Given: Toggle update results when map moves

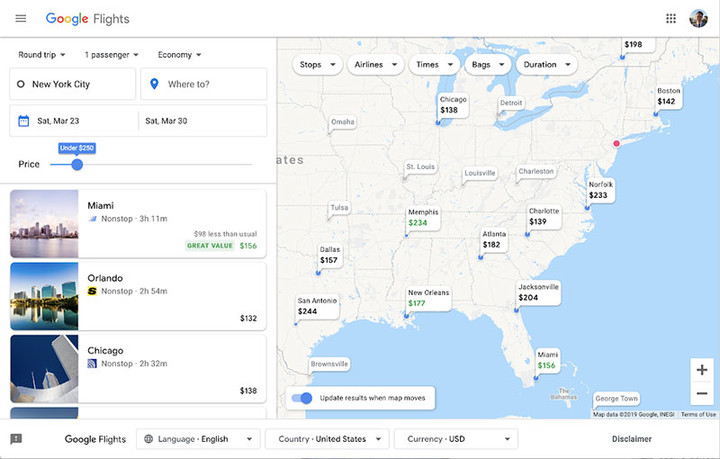Looking at the screenshot, I should click(302, 398).
